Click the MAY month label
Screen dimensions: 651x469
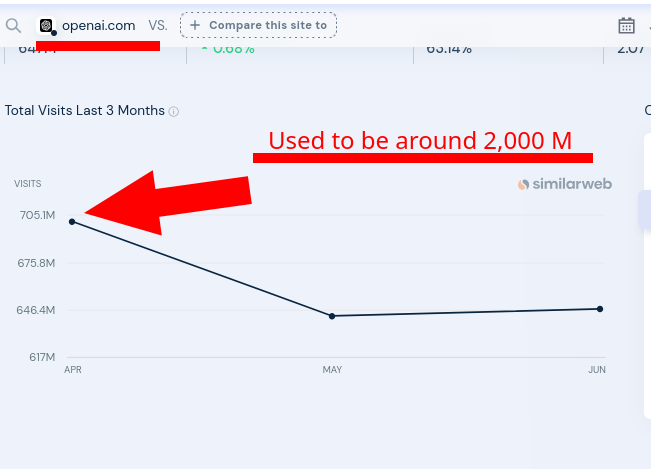[332, 370]
